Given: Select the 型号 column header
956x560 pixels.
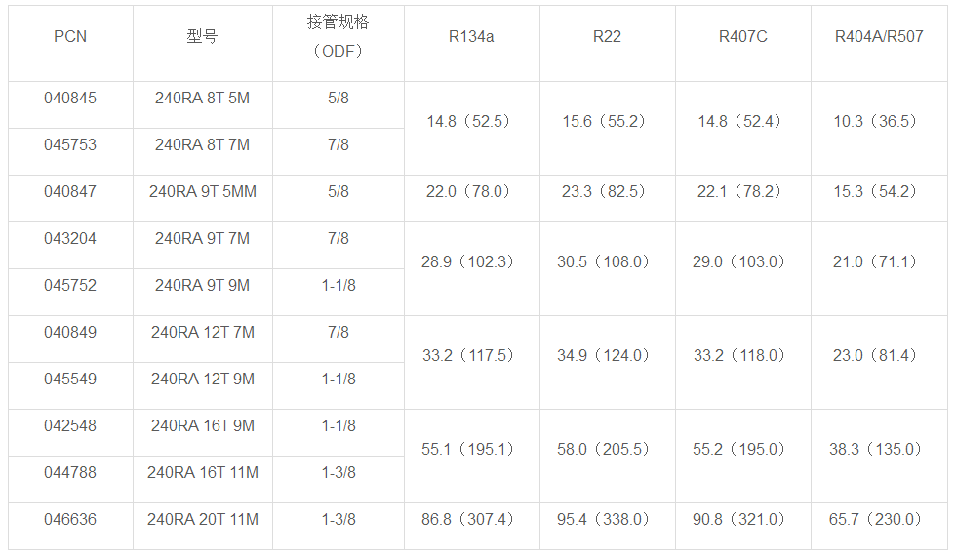Looking at the screenshot, I should pos(202,37).
